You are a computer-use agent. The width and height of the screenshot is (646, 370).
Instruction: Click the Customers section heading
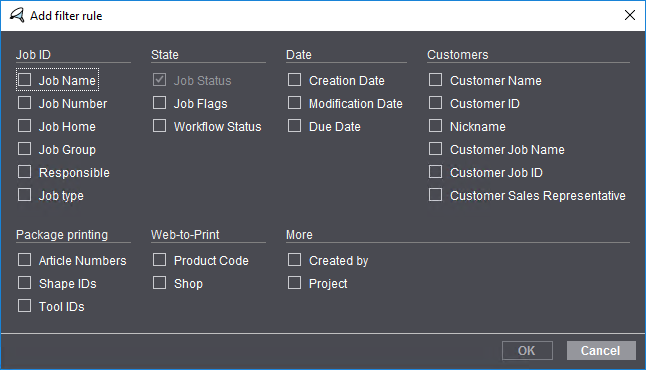[x=458, y=55]
